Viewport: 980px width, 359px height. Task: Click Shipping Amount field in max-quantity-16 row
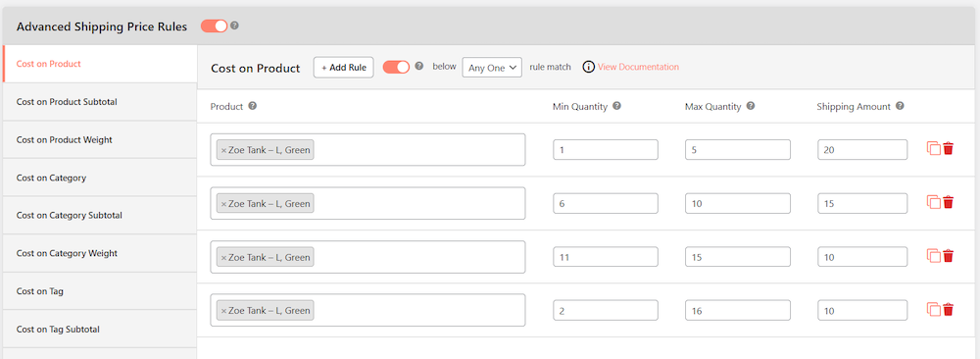862,310
